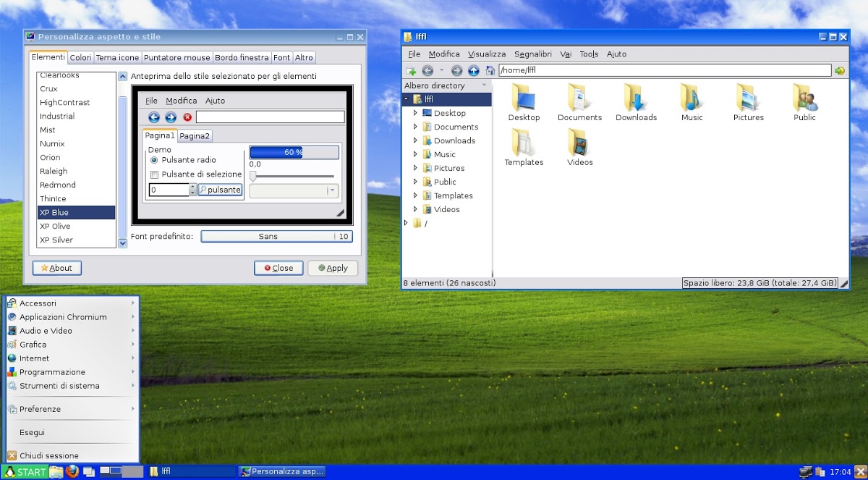Open the Back button's history dropdown arrow
Viewport: 868px width, 480px height.
coord(442,70)
